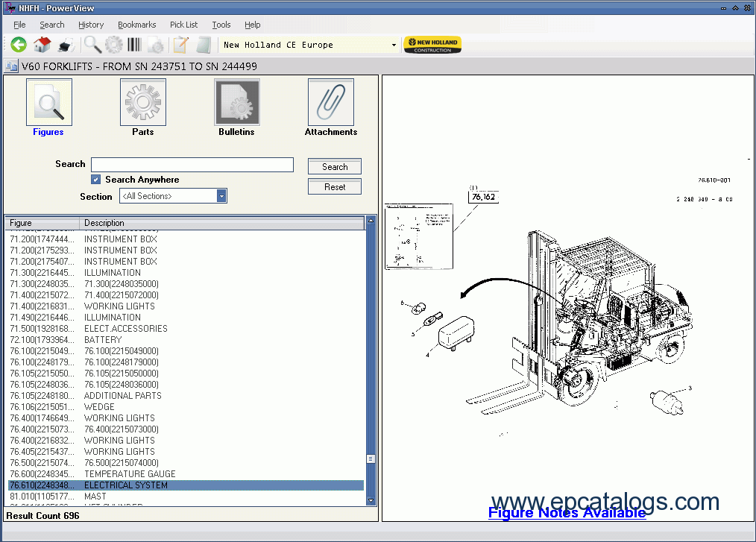Click into the Search text field

(192, 165)
